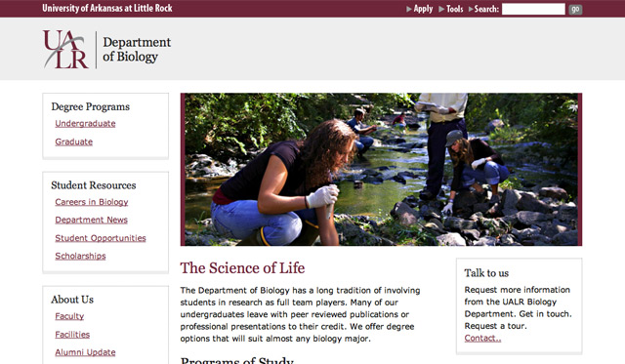Open the Facilities link
This screenshot has width=625, height=364.
pos(72,335)
